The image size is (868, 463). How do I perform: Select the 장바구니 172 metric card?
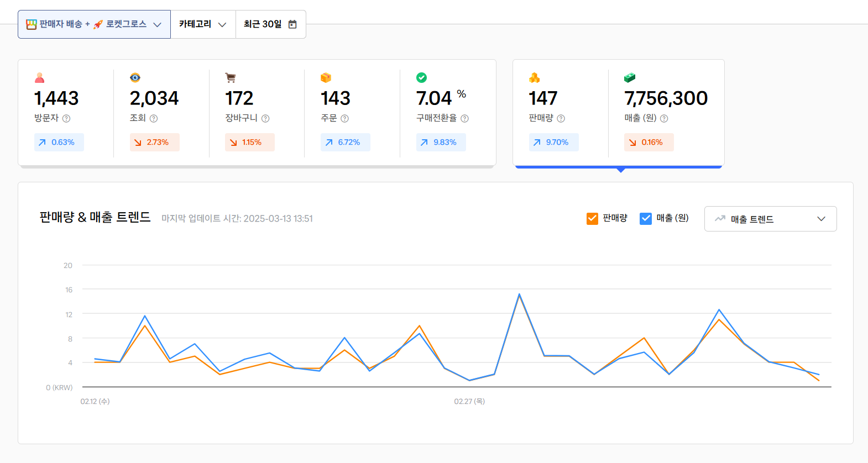point(257,113)
